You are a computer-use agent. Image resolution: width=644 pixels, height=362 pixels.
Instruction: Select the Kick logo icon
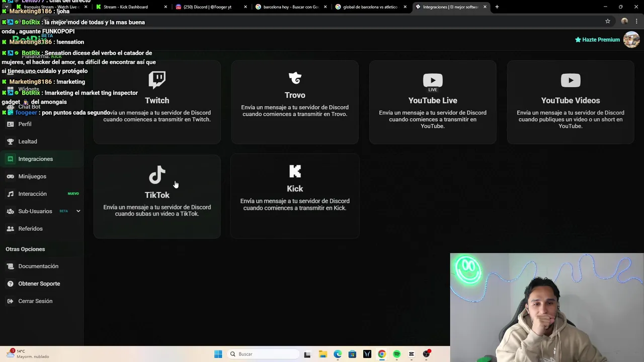tap(295, 171)
